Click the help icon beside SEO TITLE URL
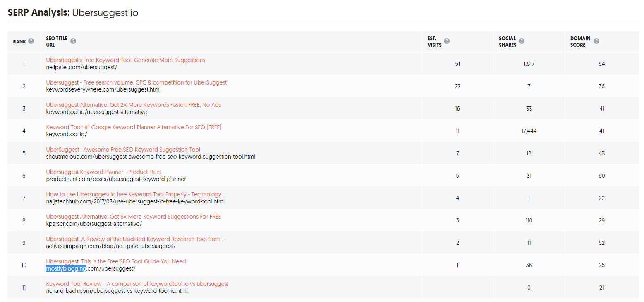Viewport: 644px width, 302px height. point(73,41)
